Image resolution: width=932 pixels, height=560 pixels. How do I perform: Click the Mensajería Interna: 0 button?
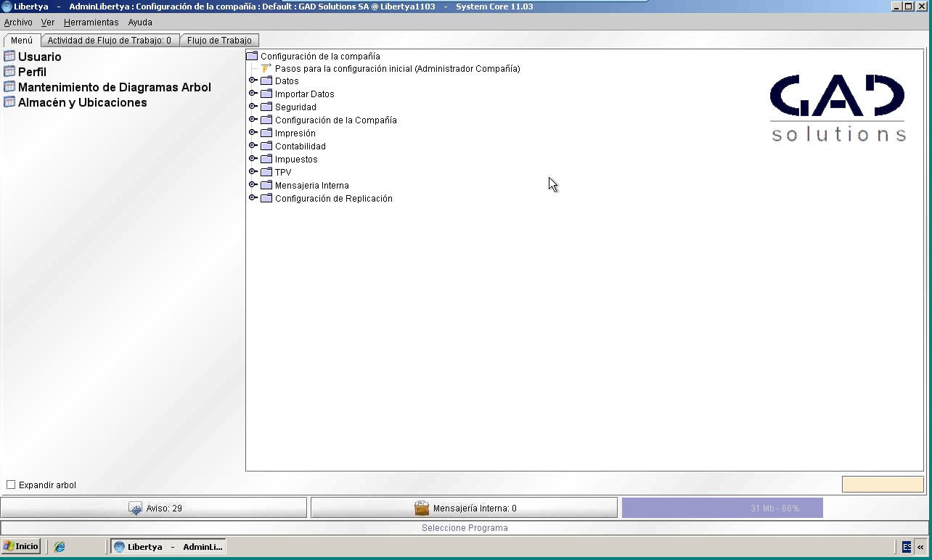[465, 508]
